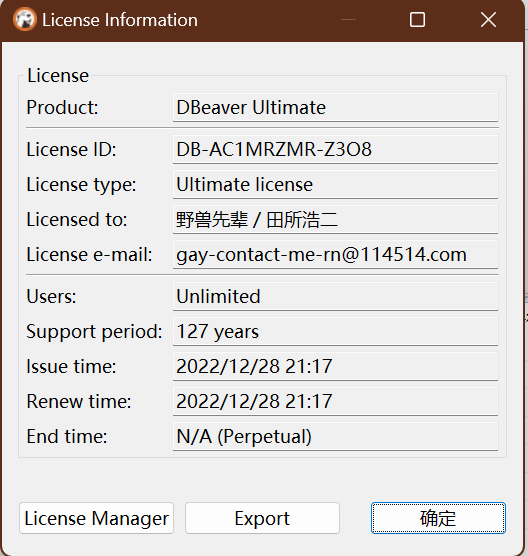Click the Issue time value field
Screen dimensions: 528x556
pos(335,366)
